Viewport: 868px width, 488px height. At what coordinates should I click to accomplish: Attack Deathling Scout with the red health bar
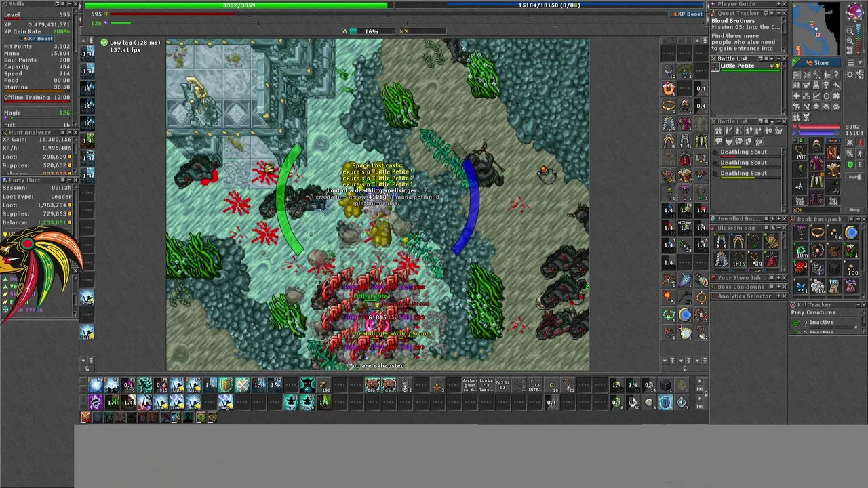tap(746, 153)
